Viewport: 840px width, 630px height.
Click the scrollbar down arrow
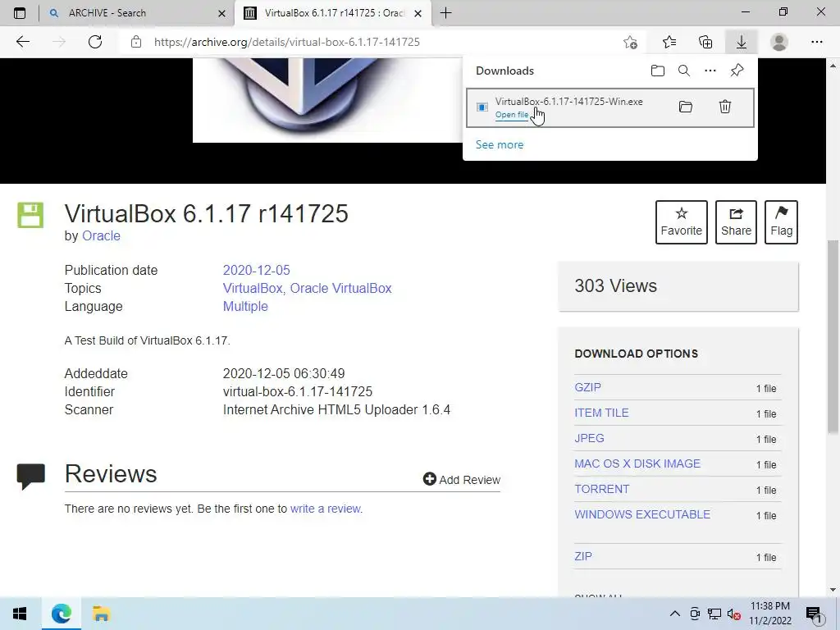tap(833, 590)
